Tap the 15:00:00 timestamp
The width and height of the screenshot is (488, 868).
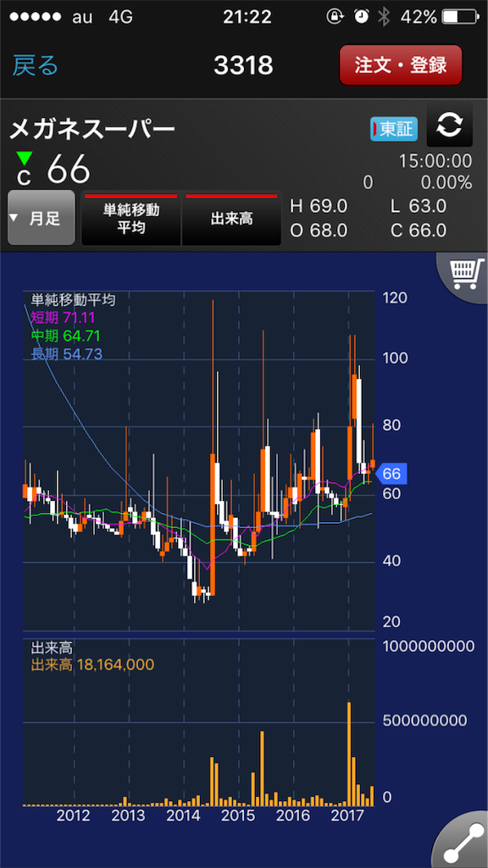(x=435, y=161)
